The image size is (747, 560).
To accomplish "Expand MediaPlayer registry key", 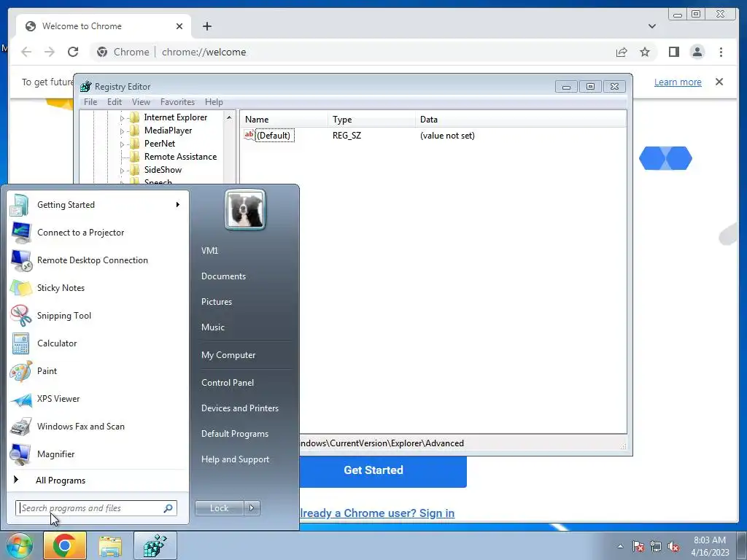I will pyautogui.click(x=122, y=131).
